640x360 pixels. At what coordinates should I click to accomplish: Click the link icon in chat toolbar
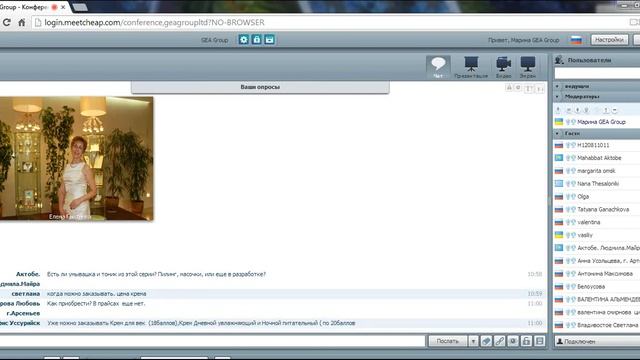tap(500, 341)
